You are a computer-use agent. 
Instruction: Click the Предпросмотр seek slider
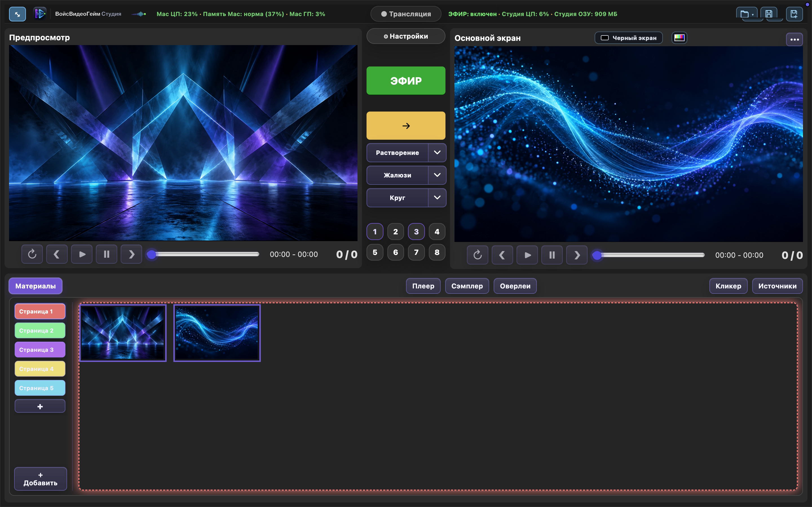pos(205,255)
